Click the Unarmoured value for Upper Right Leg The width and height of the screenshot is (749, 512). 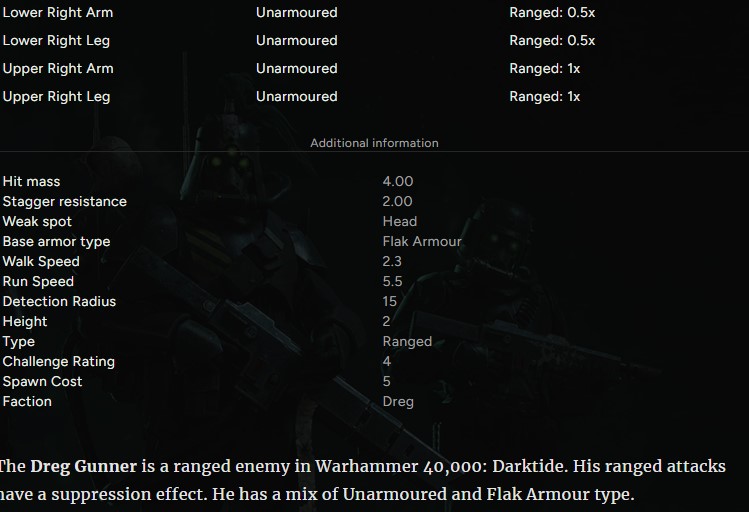pyautogui.click(x=297, y=96)
